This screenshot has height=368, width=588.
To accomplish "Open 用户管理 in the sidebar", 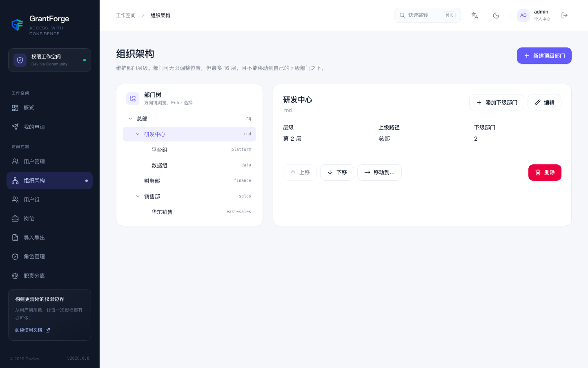I will [x=49, y=162].
